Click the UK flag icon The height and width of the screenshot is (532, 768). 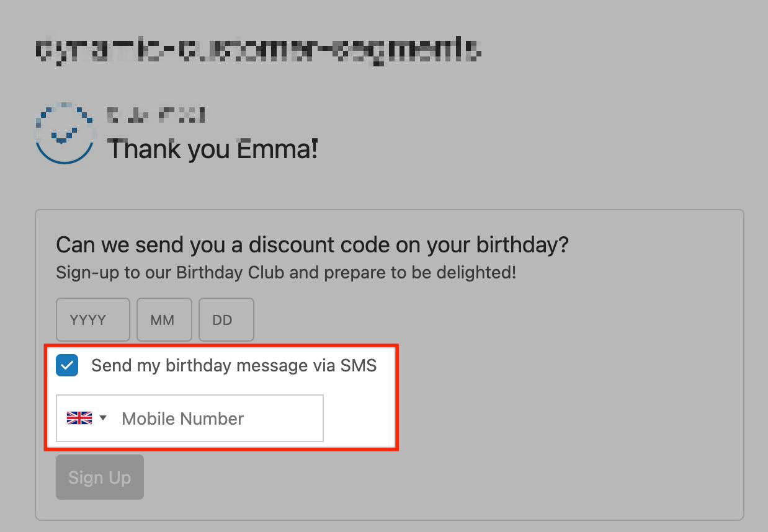tap(79, 419)
